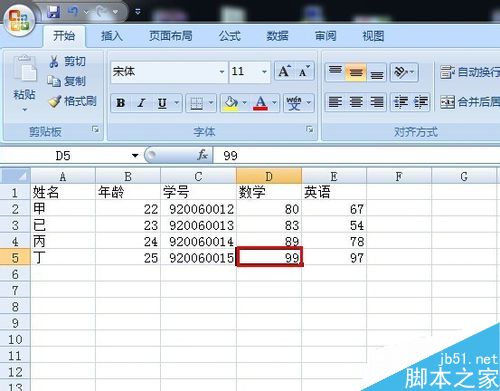Select cell with 英语 header
Viewport: 500px width, 391px height.
334,192
